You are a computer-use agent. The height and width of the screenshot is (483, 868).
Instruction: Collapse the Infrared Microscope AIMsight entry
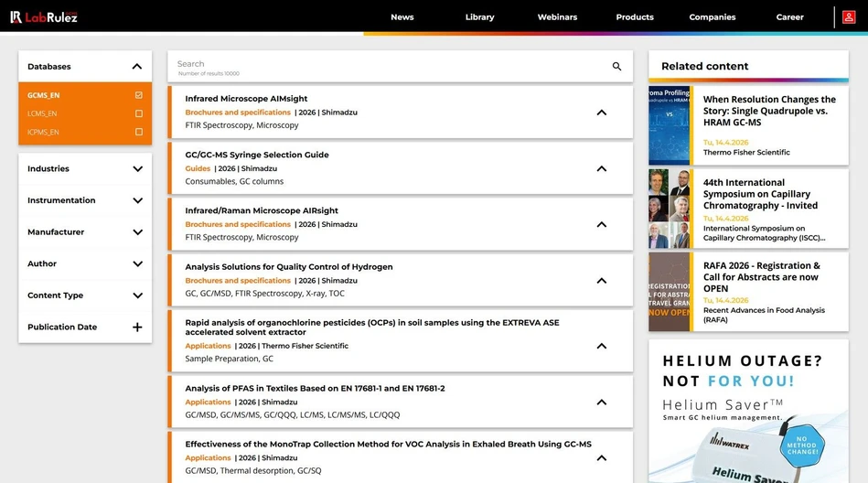(x=601, y=113)
